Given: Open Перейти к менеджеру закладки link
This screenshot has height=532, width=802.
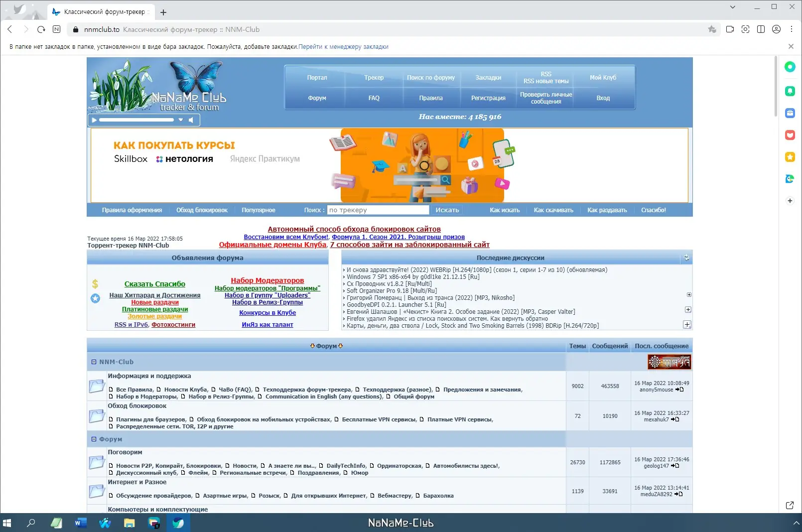Looking at the screenshot, I should coord(343,47).
